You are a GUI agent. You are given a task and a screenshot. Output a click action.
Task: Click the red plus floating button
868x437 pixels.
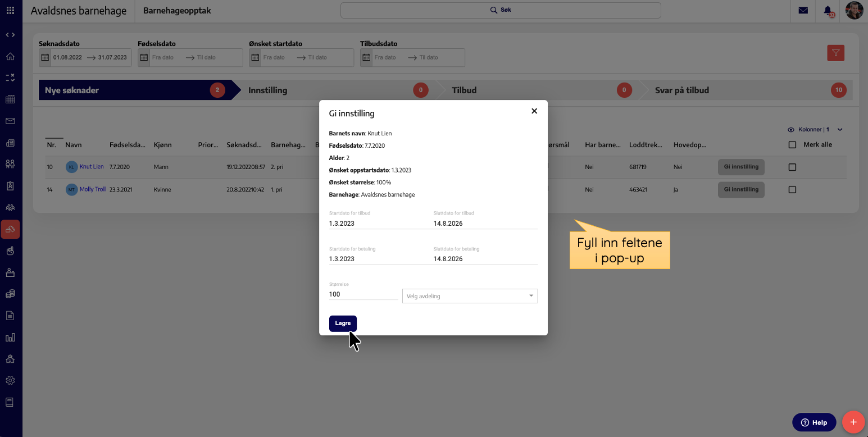(853, 422)
